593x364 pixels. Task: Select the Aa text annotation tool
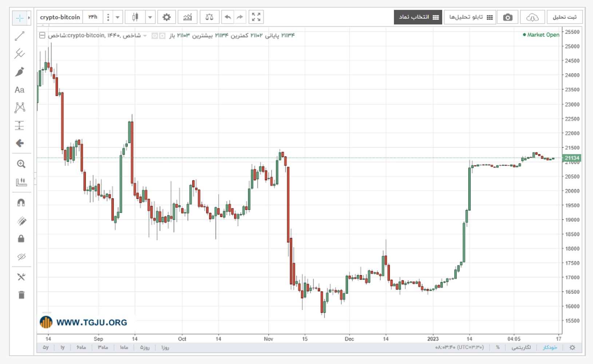pyautogui.click(x=20, y=90)
